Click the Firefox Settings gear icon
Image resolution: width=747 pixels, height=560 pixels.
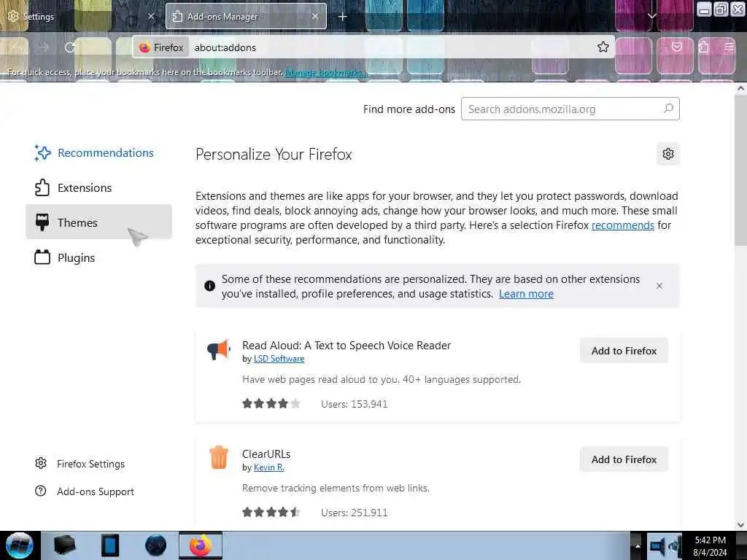[41, 463]
